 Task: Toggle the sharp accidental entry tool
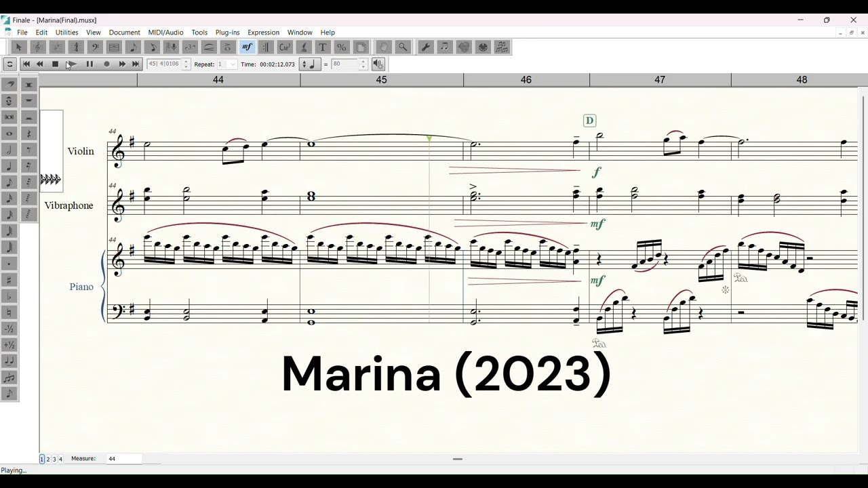click(9, 280)
